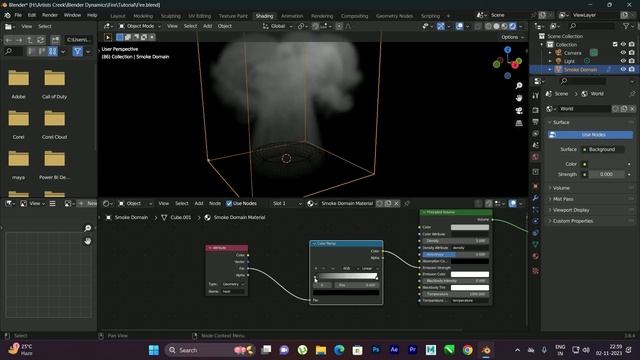This screenshot has width=640, height=360.
Task: Refresh the file browser list
Action: [40, 40]
